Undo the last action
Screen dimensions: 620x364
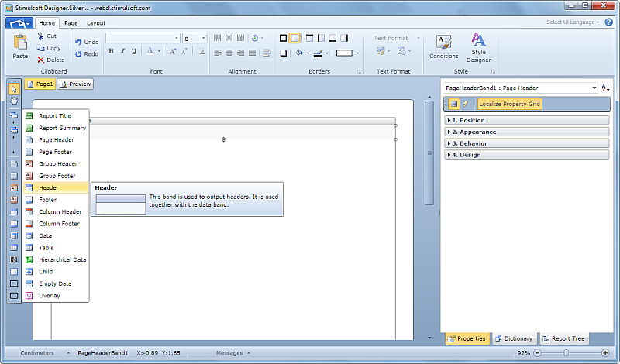point(87,42)
